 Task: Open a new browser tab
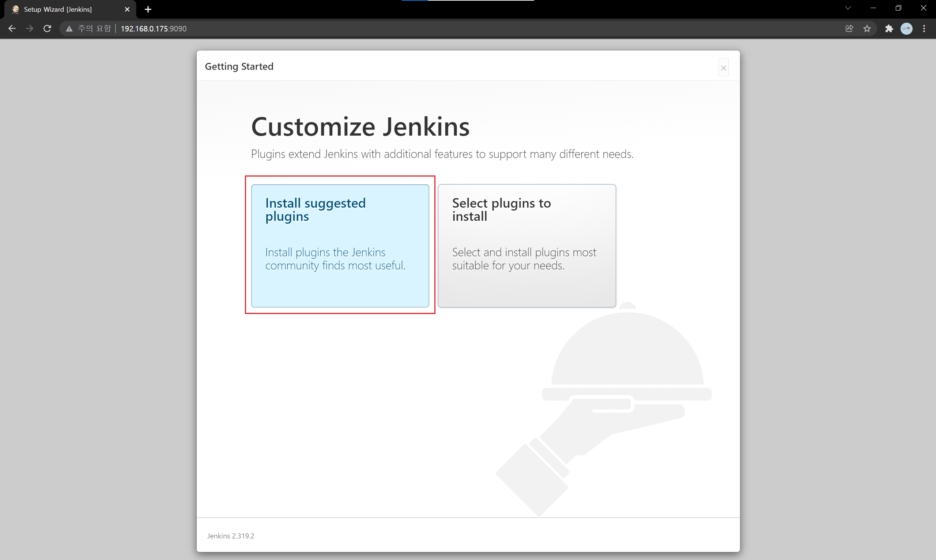(148, 10)
